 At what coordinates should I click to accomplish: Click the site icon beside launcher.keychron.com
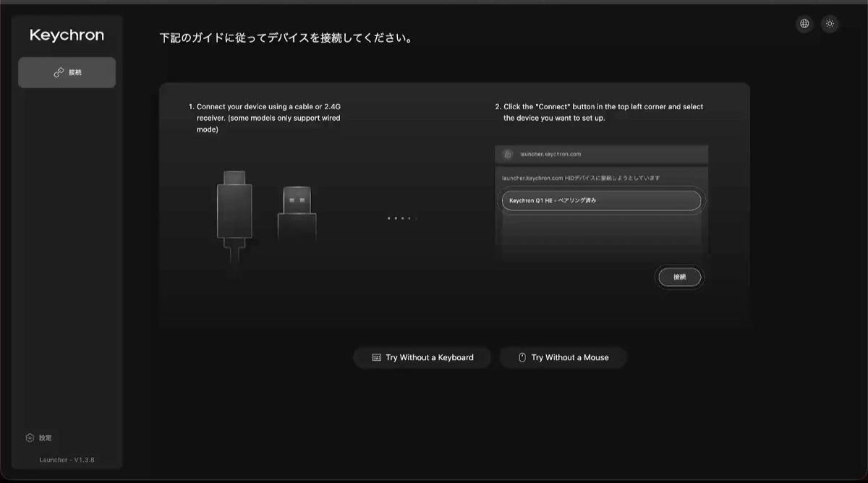tap(508, 154)
